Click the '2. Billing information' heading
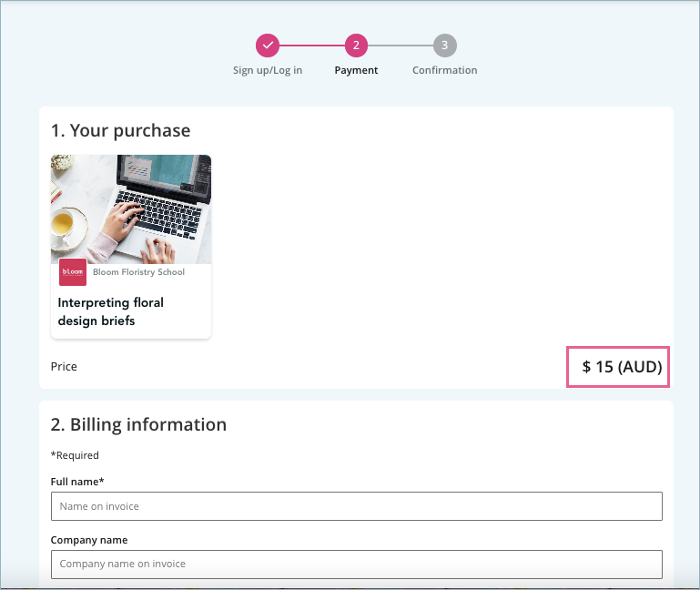Screen dimensions: 700x590 pyautogui.click(x=138, y=425)
